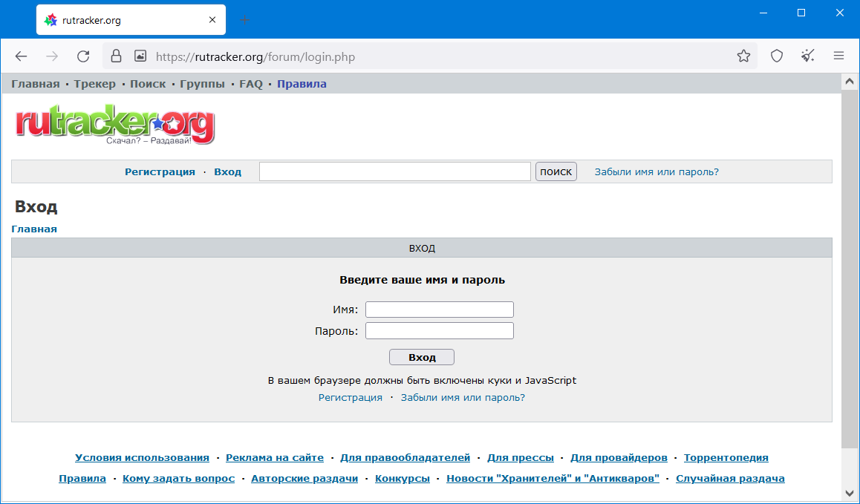The height and width of the screenshot is (504, 860).
Task: Click the Регистрация link in the search bar row
Action: pyautogui.click(x=160, y=171)
